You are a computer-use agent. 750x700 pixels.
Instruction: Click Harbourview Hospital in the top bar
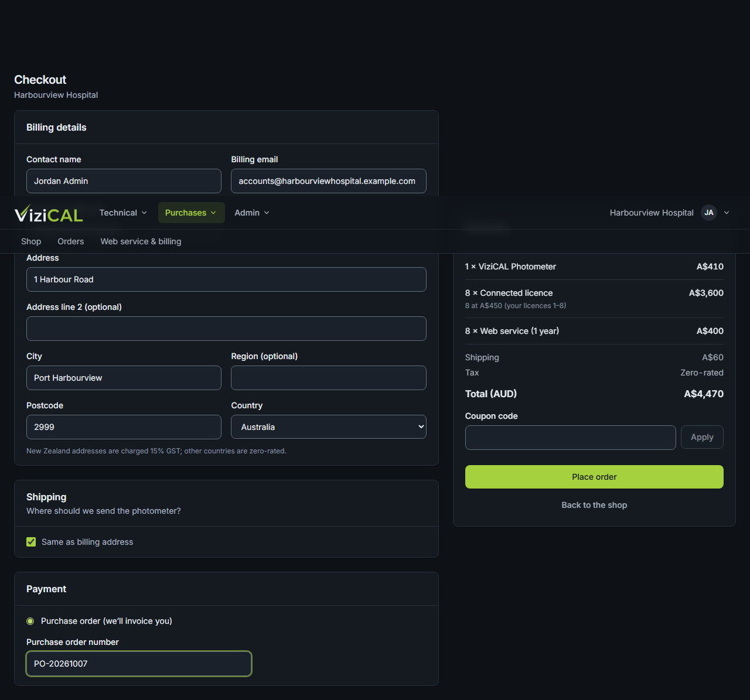pyautogui.click(x=652, y=213)
